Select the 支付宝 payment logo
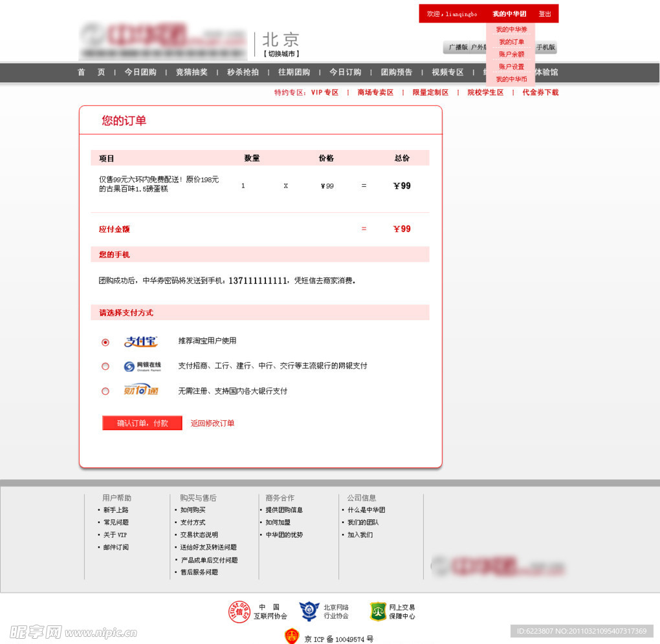The height and width of the screenshot is (644, 660). tap(141, 342)
